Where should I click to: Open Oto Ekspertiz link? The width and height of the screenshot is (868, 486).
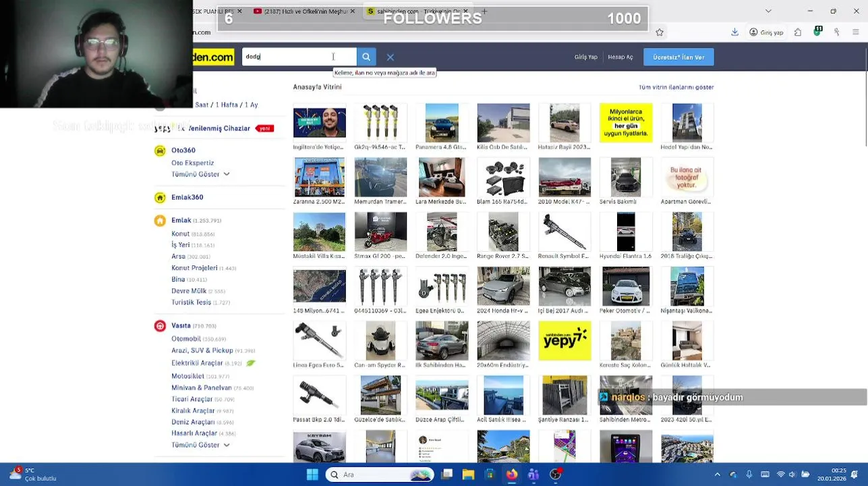click(192, 163)
